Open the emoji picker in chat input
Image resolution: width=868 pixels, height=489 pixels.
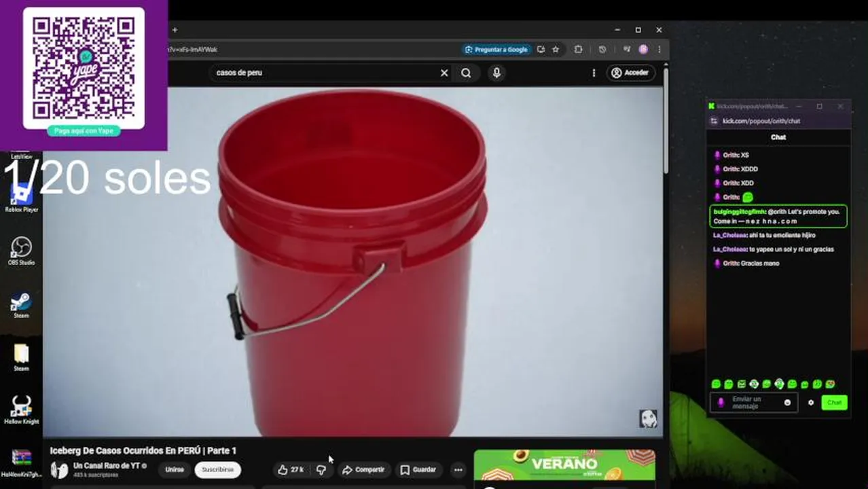(787, 403)
